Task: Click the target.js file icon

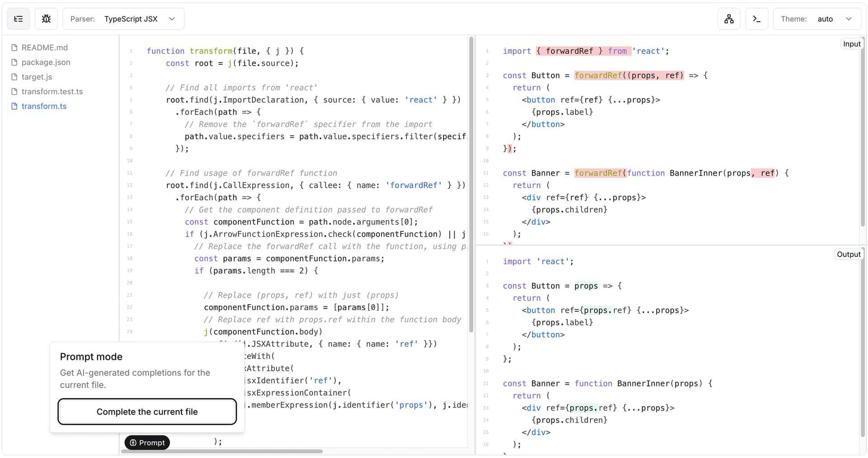Action: (x=14, y=77)
